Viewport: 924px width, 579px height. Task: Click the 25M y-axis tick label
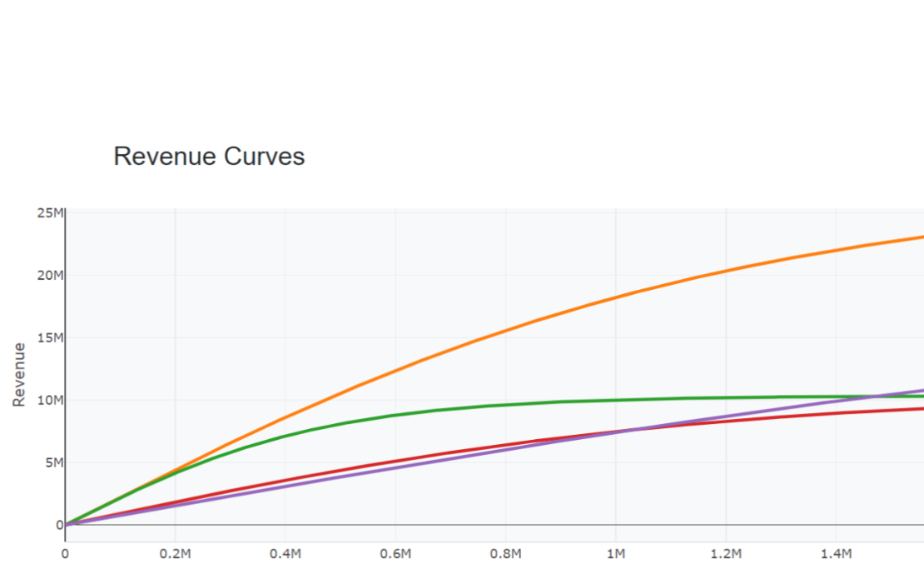[x=50, y=213]
